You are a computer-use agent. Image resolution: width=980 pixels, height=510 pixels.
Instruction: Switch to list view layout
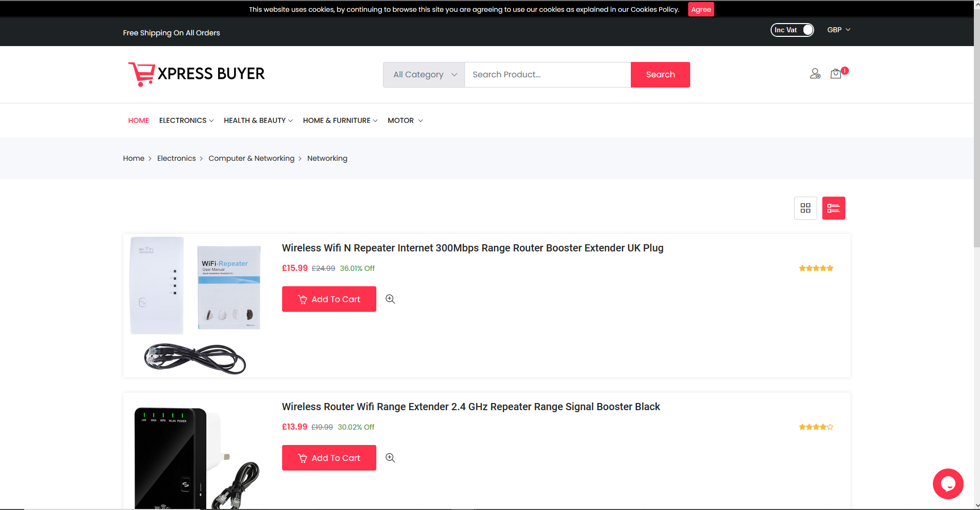pyautogui.click(x=834, y=208)
